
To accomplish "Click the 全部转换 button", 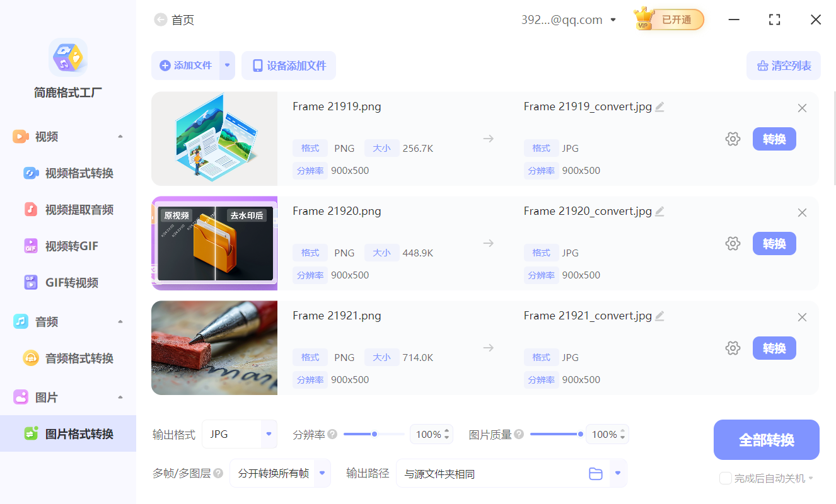I will [766, 439].
